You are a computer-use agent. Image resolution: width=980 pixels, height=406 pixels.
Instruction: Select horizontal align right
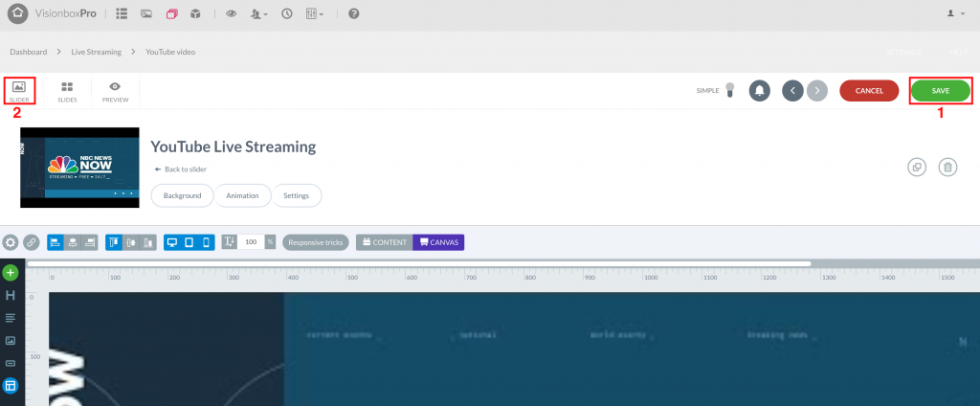[91, 242]
